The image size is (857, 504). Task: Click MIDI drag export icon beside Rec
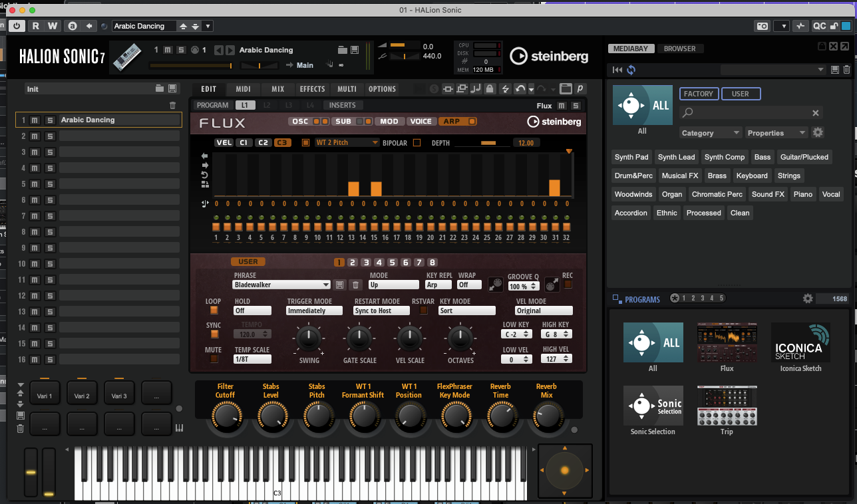pos(552,284)
